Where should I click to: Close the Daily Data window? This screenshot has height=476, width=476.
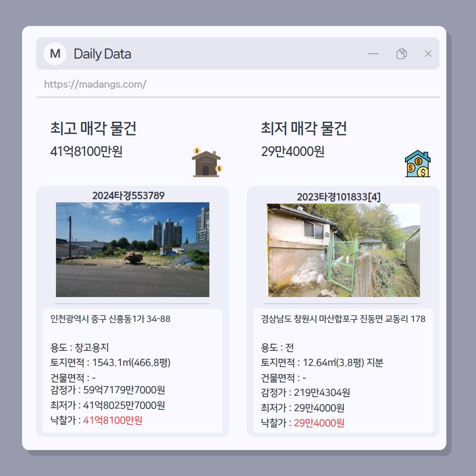pos(428,54)
